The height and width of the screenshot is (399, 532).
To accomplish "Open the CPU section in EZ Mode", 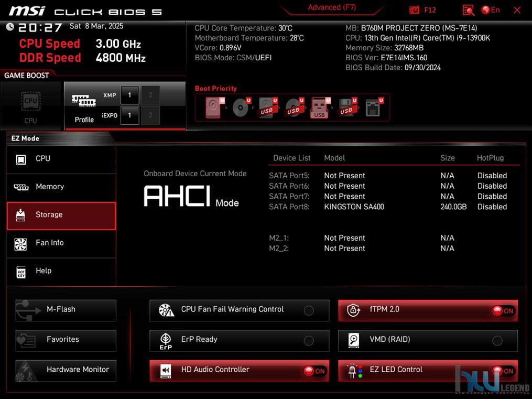I will 61,159.
